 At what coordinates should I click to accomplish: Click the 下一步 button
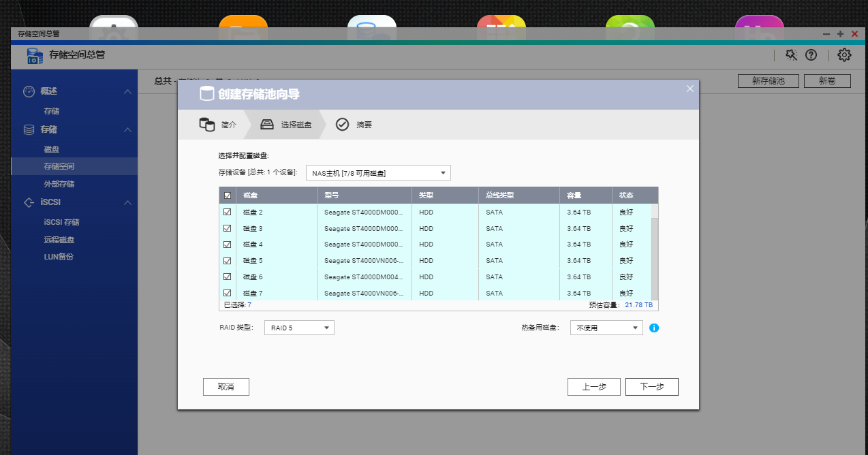tap(651, 386)
